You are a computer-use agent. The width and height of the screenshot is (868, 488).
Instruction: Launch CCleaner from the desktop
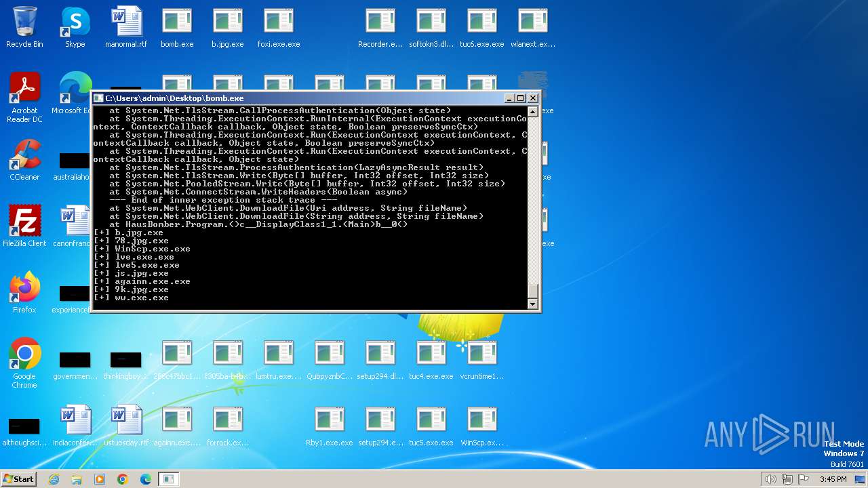point(24,160)
